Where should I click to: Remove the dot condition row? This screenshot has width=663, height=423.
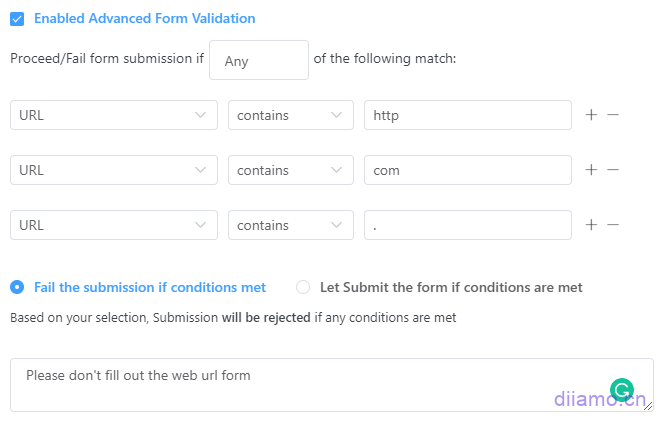613,225
